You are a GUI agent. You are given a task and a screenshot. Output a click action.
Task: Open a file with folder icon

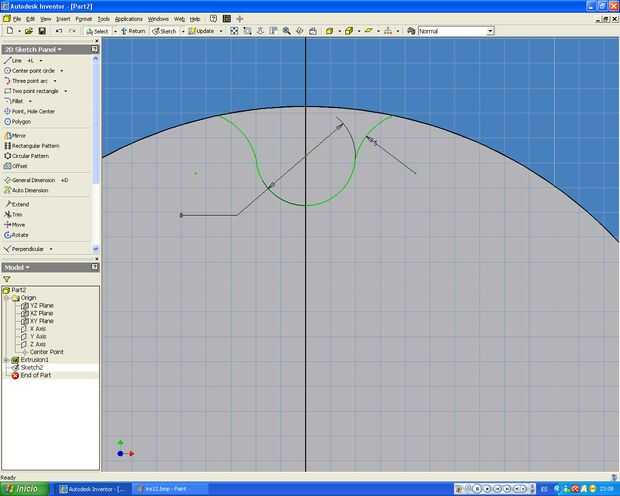[x=28, y=31]
